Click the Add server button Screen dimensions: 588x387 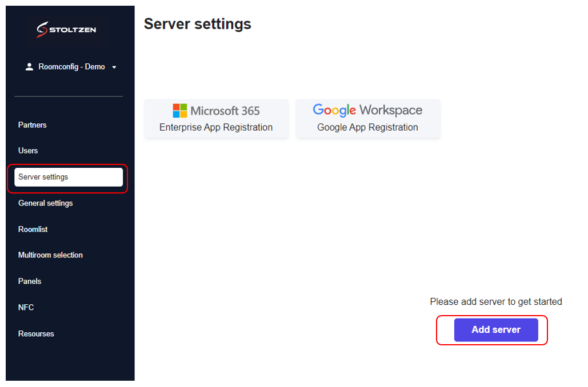click(496, 330)
